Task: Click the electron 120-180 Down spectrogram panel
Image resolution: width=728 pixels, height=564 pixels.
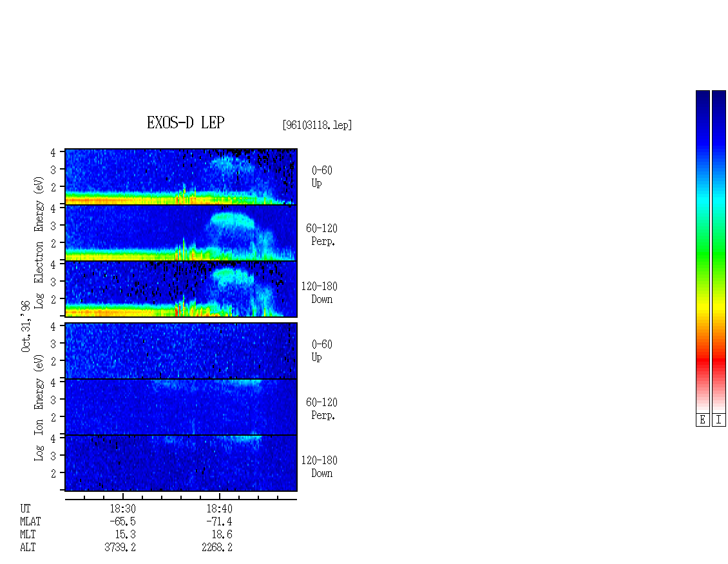Action: tap(181, 289)
